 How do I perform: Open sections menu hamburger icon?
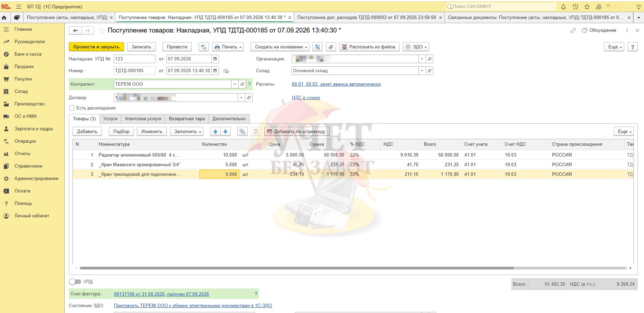coord(19,7)
